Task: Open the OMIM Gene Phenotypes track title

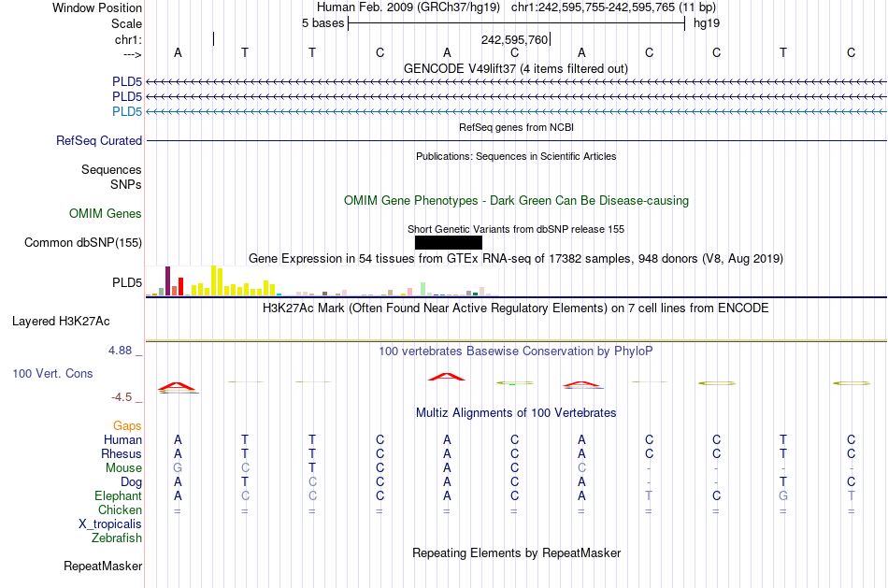Action: tap(516, 201)
